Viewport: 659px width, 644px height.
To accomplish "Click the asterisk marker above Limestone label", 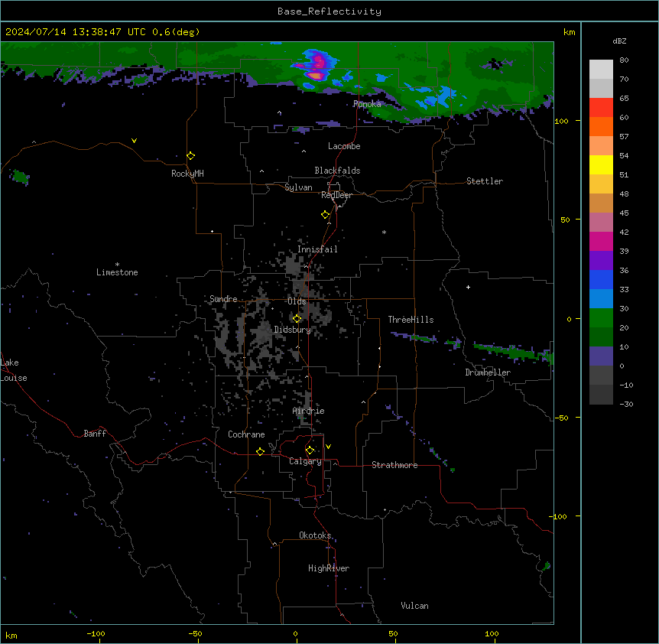I will [117, 265].
